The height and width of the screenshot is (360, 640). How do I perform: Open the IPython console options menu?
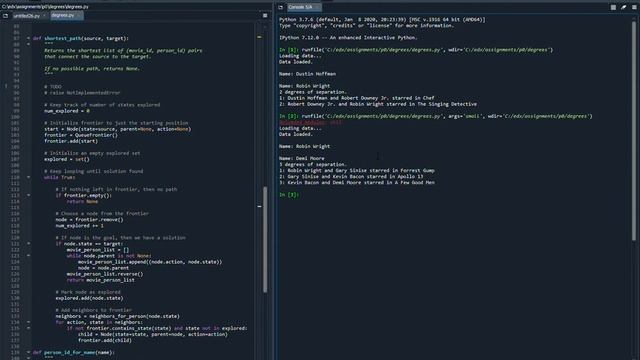click(x=634, y=7)
